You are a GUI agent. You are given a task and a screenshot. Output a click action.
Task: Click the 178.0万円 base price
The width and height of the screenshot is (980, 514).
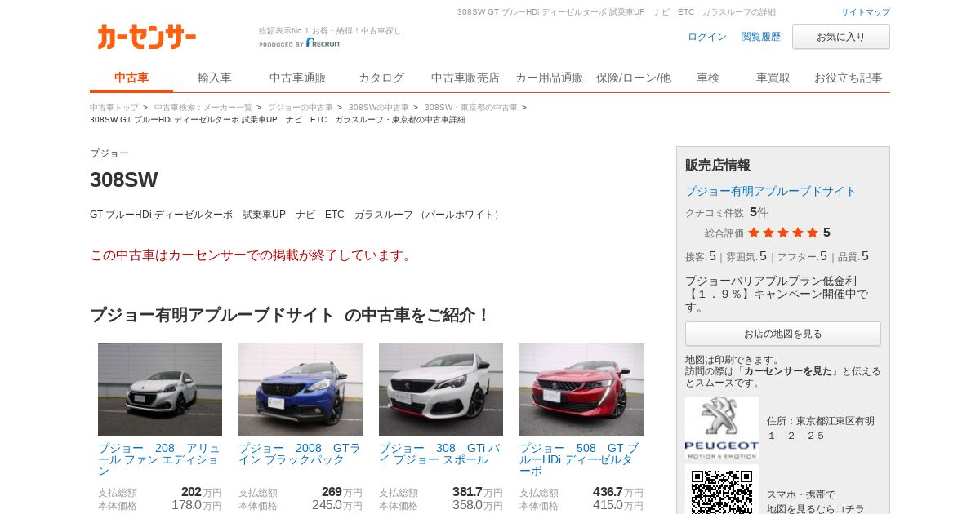tap(196, 505)
